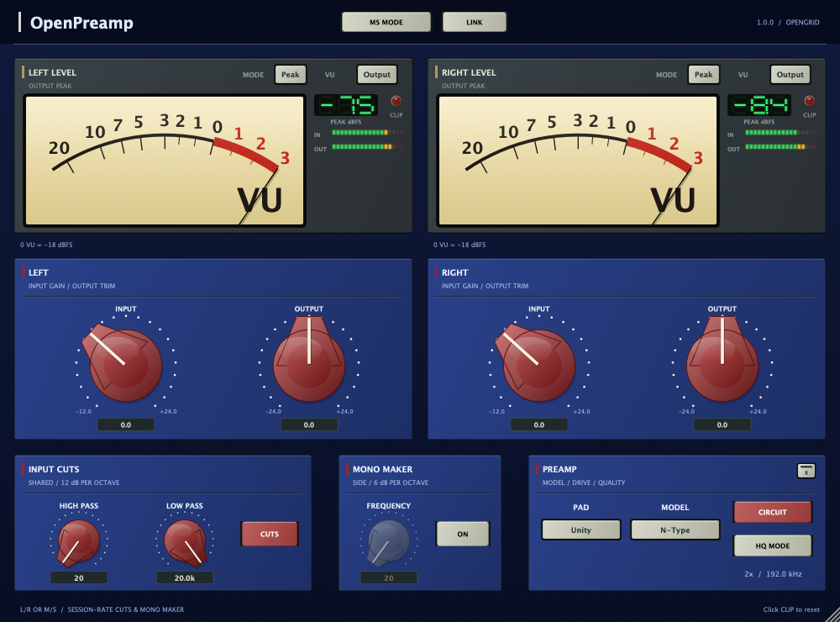
Task: Click the 1.0.0 / OPENGRID version text
Action: [x=788, y=23]
